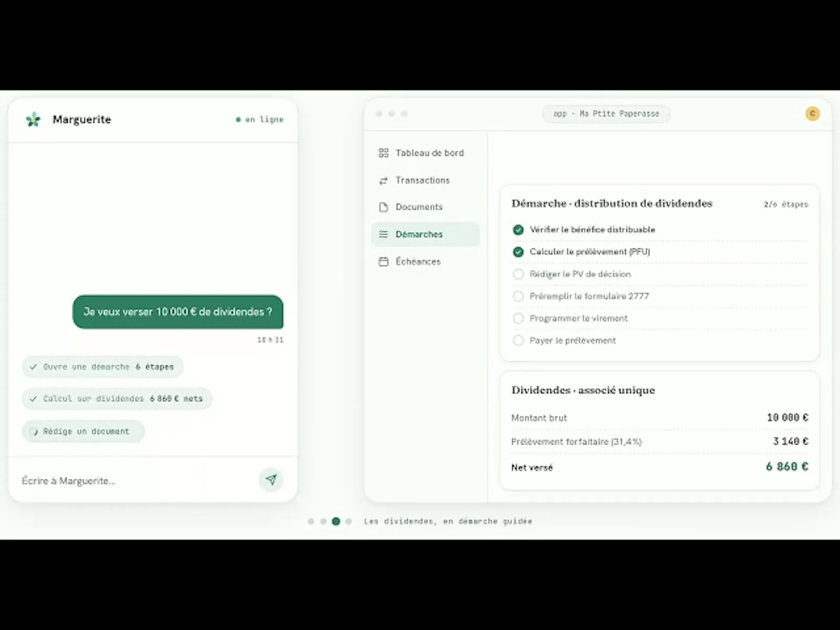The image size is (840, 630).
Task: Toggle Vérifier le bénéfice distribuable step checkbox
Action: pos(518,229)
